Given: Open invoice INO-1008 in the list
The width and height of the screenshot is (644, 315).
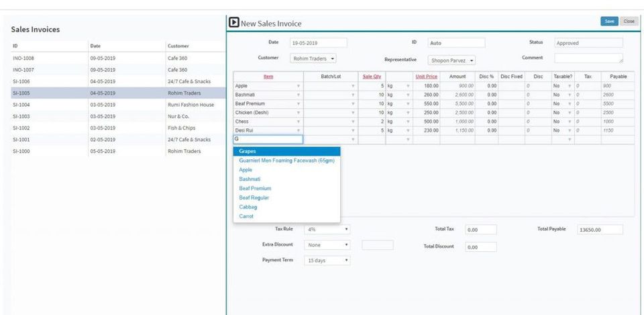Looking at the screenshot, I should point(118,58).
